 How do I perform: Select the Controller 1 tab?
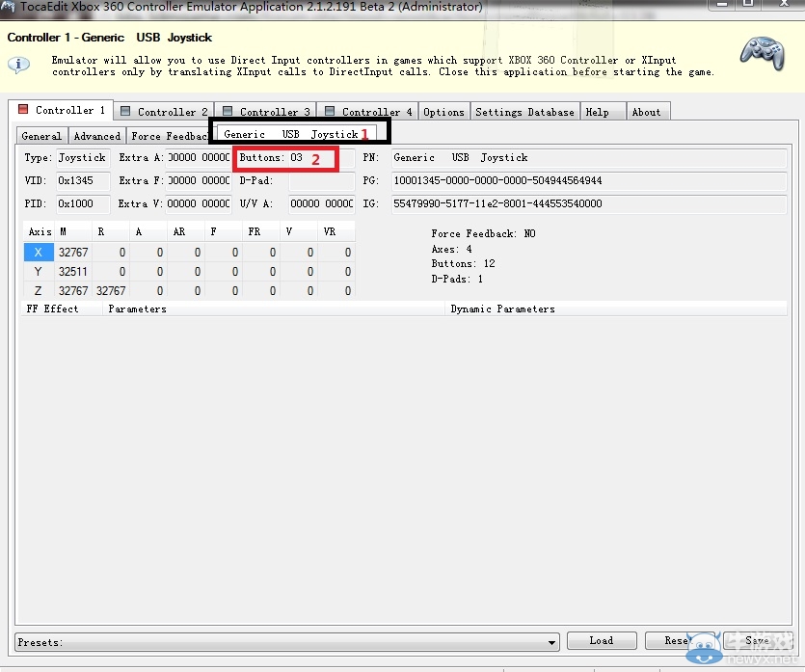point(61,110)
